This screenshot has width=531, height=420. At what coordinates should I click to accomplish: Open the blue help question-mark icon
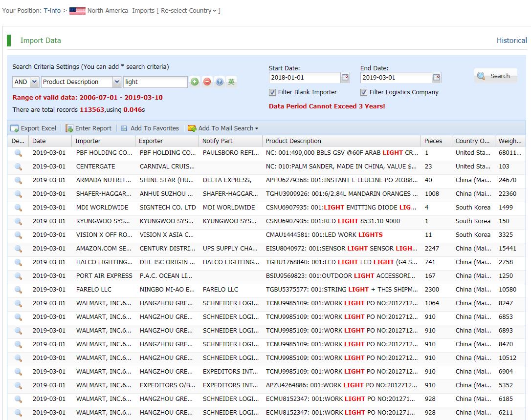pyautogui.click(x=220, y=82)
